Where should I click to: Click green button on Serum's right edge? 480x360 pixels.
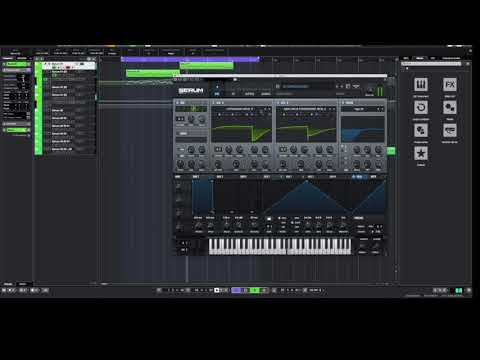coord(391,151)
